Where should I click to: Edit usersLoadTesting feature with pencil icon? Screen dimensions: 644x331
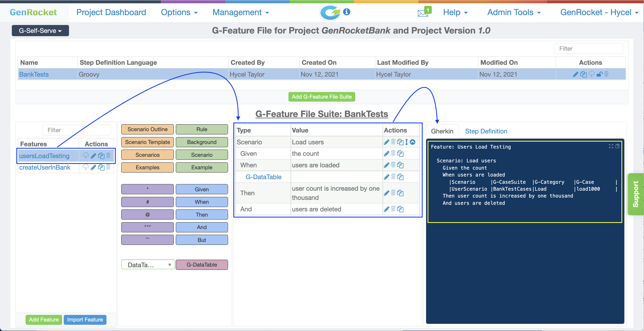93,156
